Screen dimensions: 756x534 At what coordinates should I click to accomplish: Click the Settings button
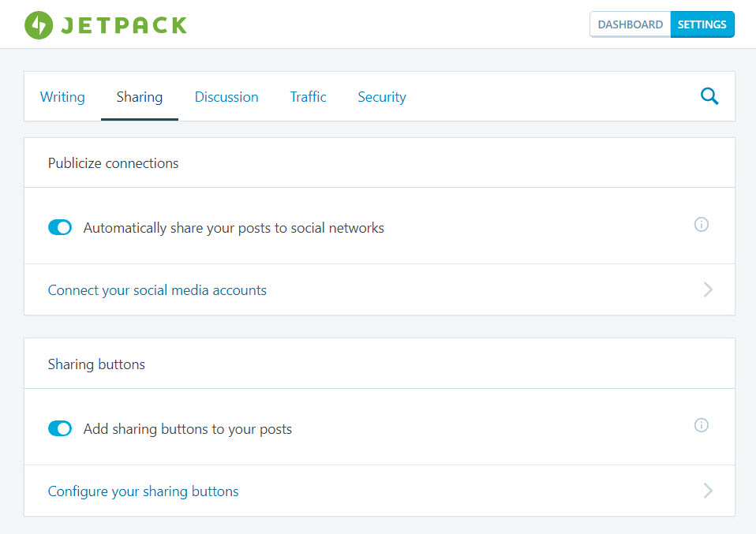[702, 24]
